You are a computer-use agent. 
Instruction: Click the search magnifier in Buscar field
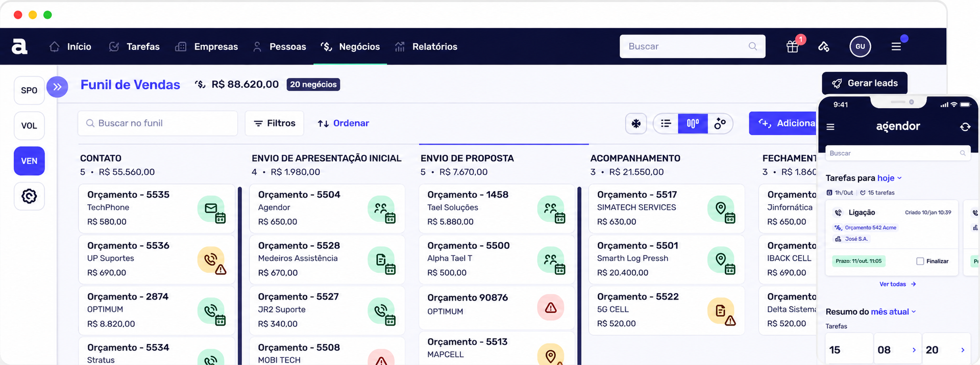point(752,46)
